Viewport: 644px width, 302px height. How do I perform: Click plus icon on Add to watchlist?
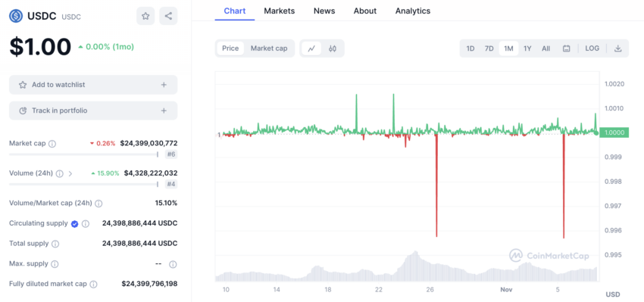point(164,85)
